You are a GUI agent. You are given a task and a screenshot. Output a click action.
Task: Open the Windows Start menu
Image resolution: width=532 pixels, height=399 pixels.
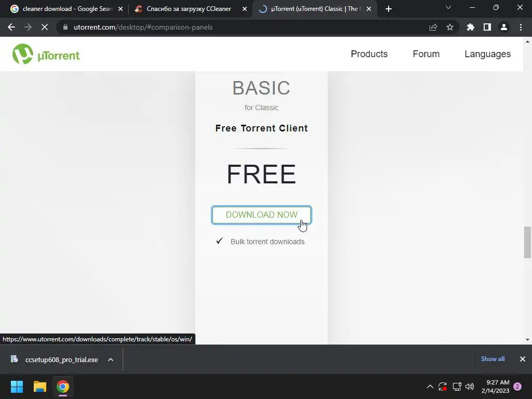pyautogui.click(x=17, y=387)
